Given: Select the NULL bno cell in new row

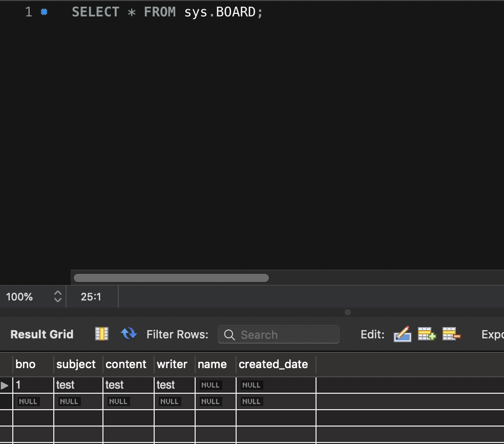Looking at the screenshot, I should pos(33,401).
